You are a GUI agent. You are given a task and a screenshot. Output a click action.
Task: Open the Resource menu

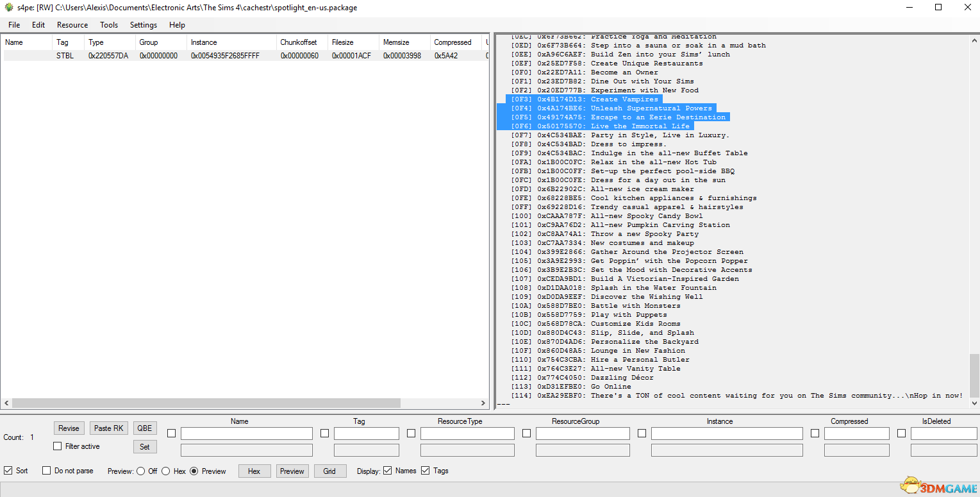coord(72,25)
